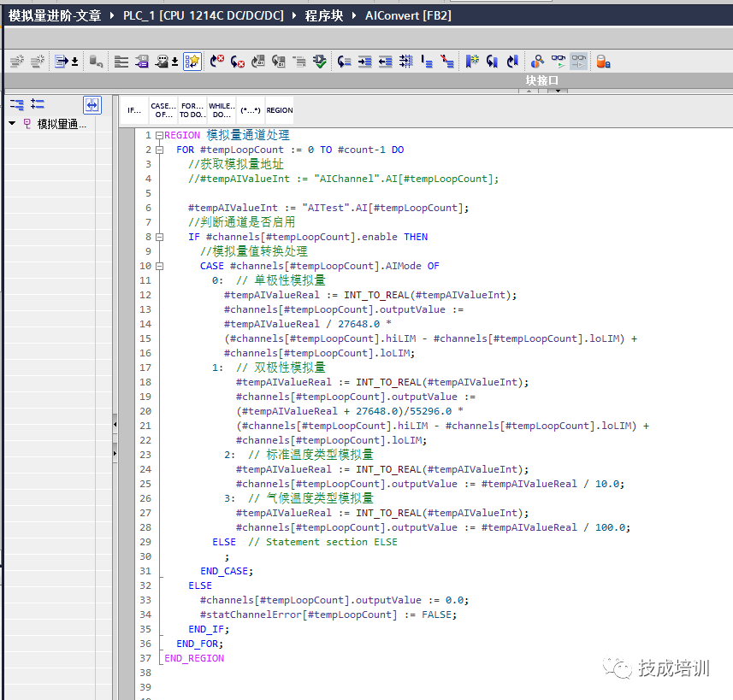Click breadcrumb 模拟量进阶-文章
This screenshot has height=700, width=733.
pyautogui.click(x=55, y=15)
